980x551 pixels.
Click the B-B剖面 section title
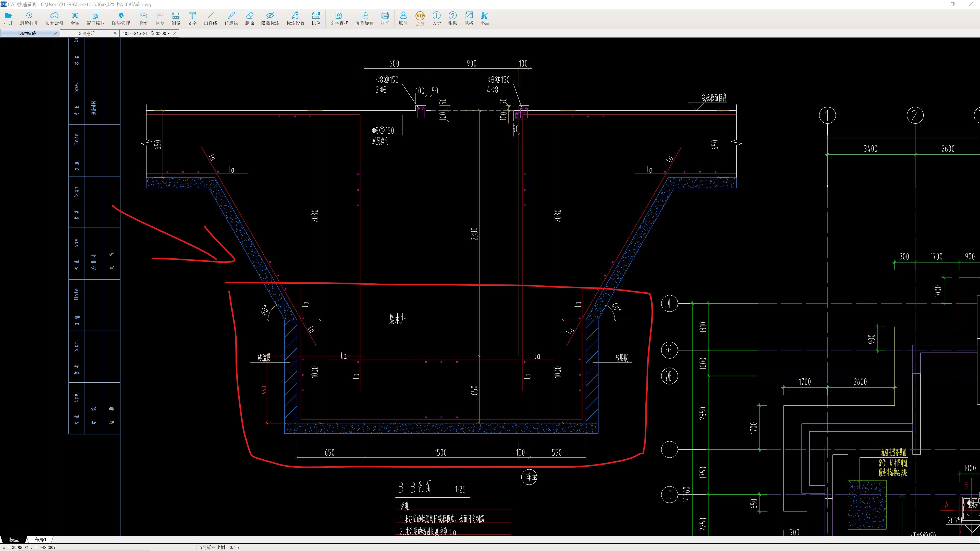pos(415,487)
